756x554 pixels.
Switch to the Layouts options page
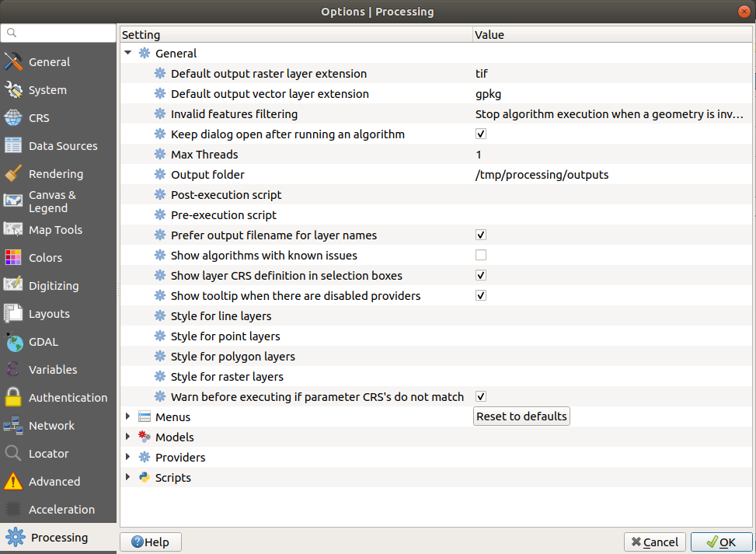[49, 314]
